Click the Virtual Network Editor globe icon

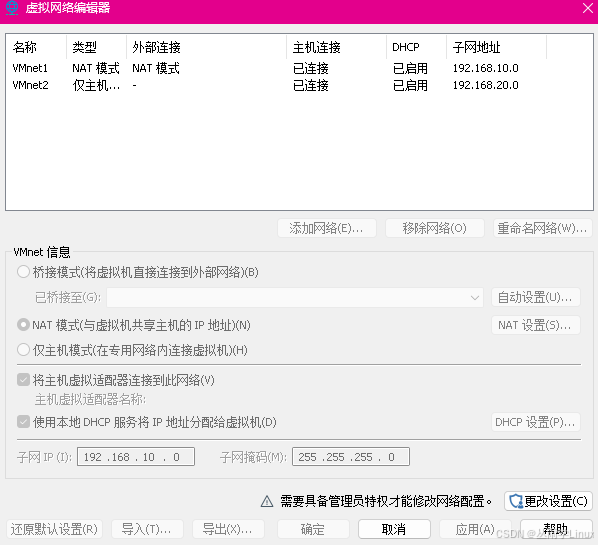[x=12, y=8]
